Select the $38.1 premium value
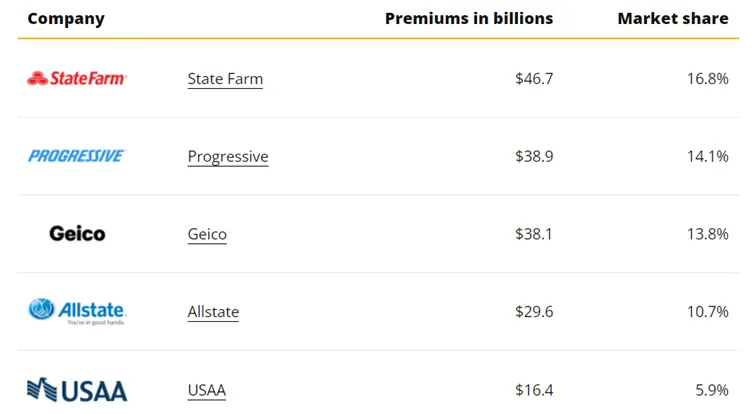This screenshot has height=414, width=756. pos(534,234)
